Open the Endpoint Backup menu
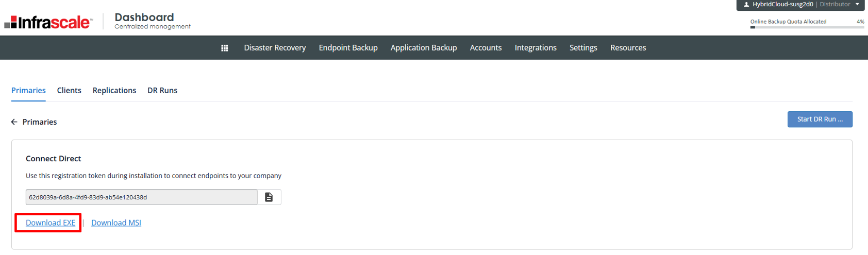Image resolution: width=868 pixels, height=255 pixels. pyautogui.click(x=348, y=48)
